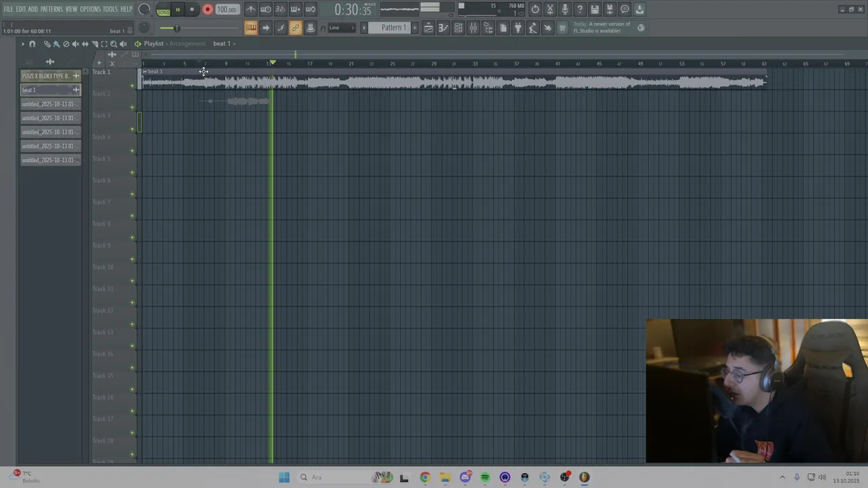Select beat 1 in the clip picker
The width and height of the screenshot is (868, 488).
[50, 89]
